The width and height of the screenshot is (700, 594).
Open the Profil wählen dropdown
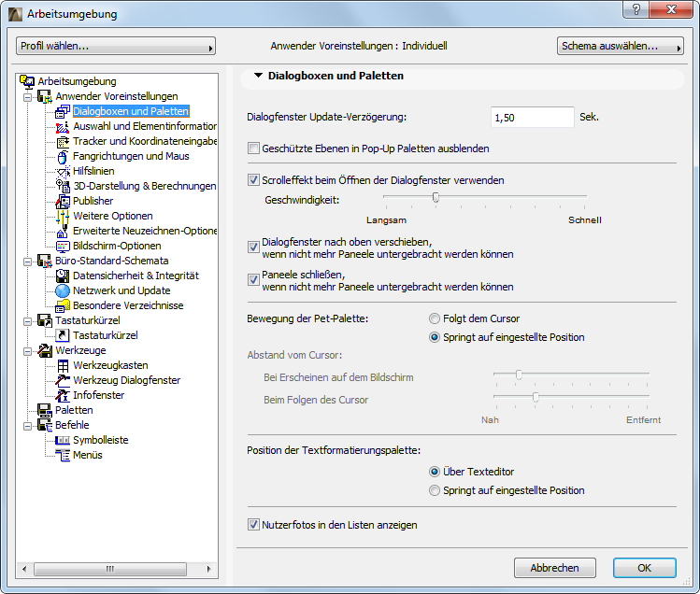tap(116, 46)
